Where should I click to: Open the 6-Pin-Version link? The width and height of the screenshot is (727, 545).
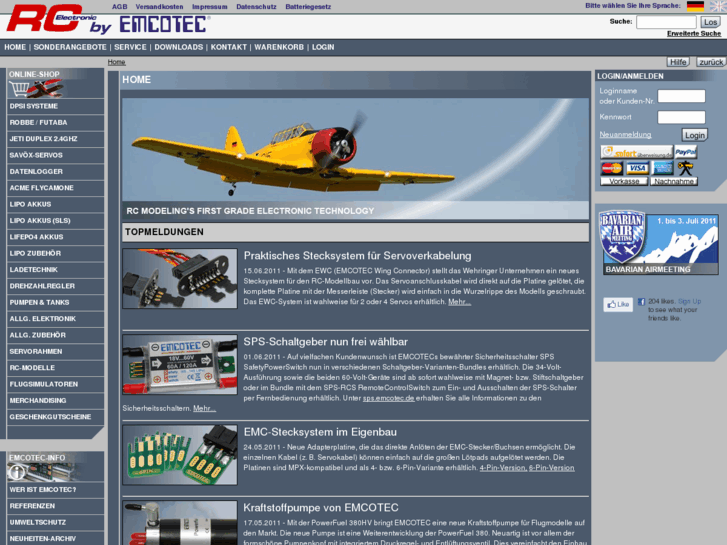tap(552, 468)
